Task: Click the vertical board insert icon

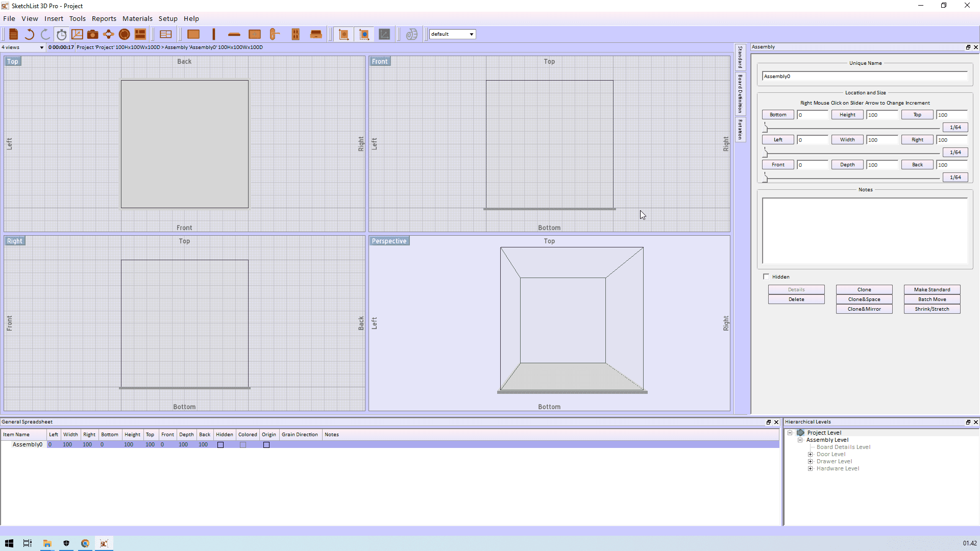Action: point(214,34)
